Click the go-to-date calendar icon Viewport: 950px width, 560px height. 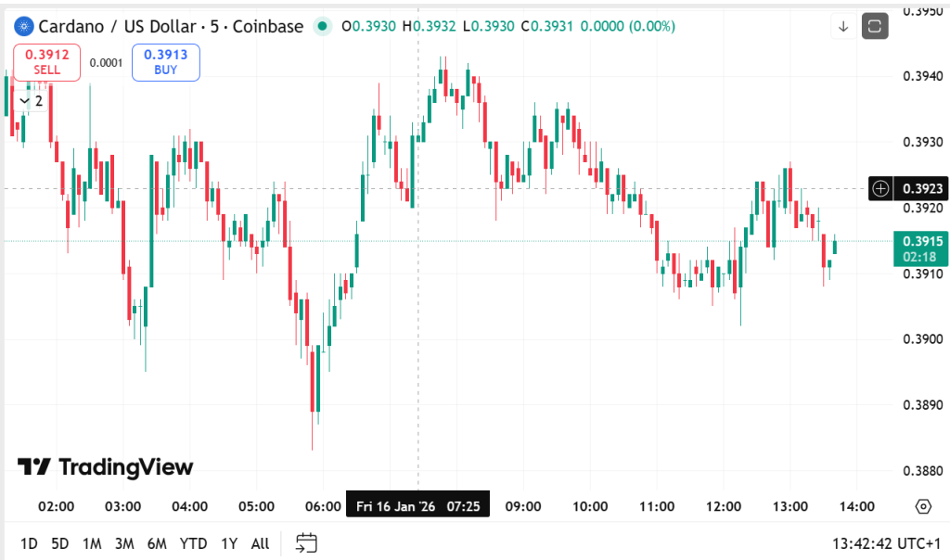click(307, 543)
